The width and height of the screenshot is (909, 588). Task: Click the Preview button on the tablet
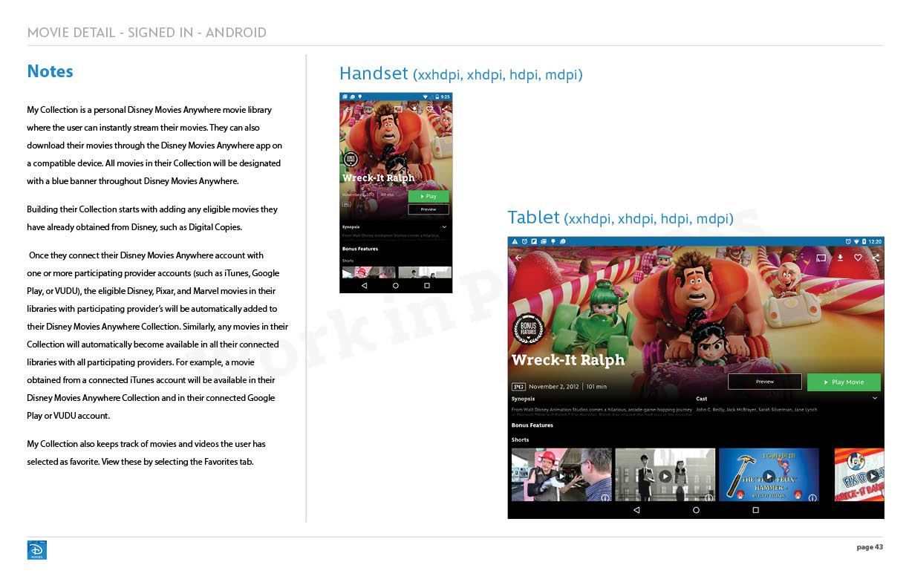tap(765, 382)
